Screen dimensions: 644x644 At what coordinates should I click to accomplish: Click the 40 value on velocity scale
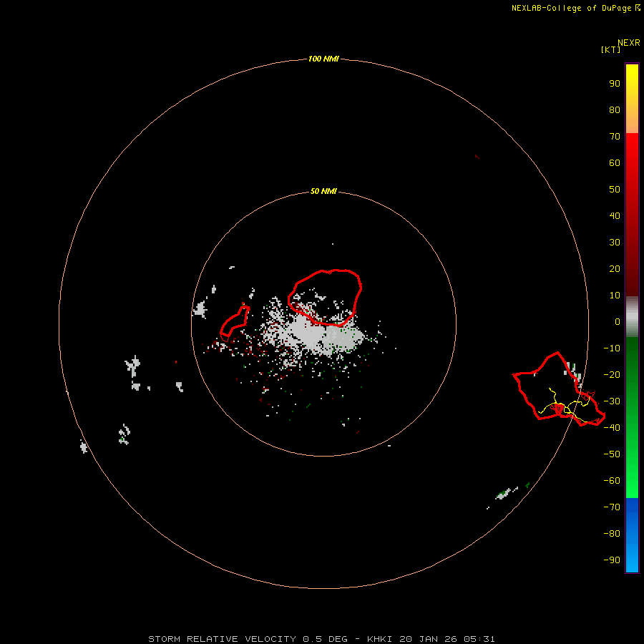(x=615, y=215)
